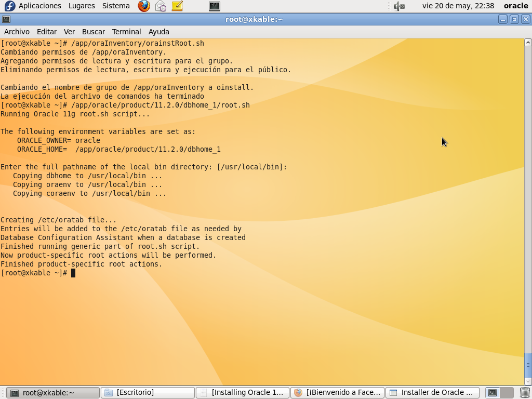Click the line 'Eliminando permisos de lectura, escritura'

(146, 70)
